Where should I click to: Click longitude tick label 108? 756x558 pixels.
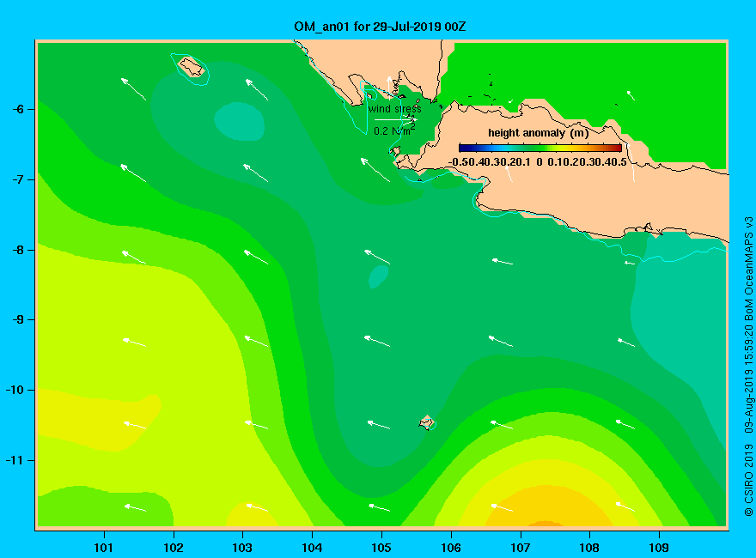pos(589,548)
